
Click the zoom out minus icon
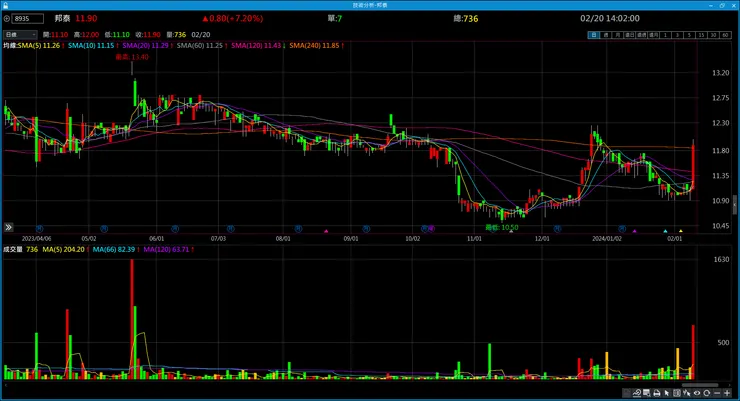pyautogui.click(x=717, y=393)
